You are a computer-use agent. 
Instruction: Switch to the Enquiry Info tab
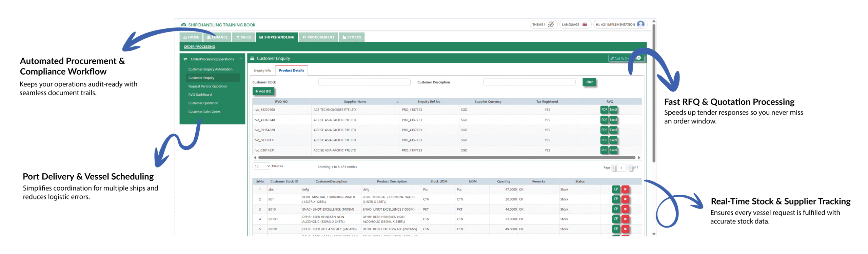[262, 71]
